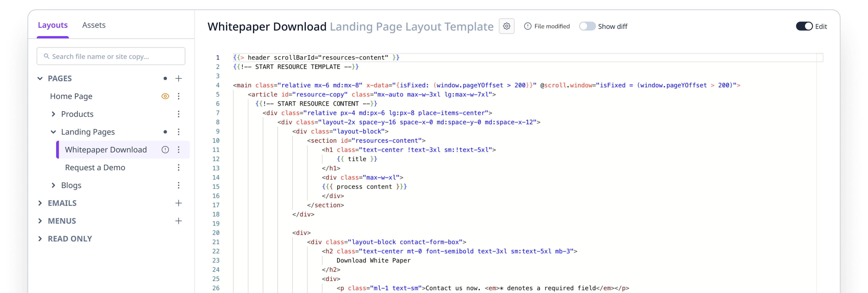Expand the Blogs section

tap(53, 185)
